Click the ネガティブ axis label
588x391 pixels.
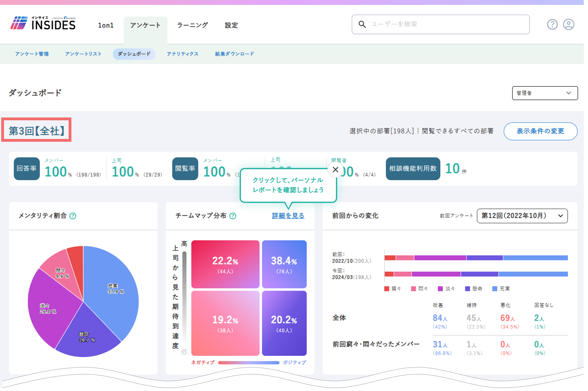pos(203,363)
